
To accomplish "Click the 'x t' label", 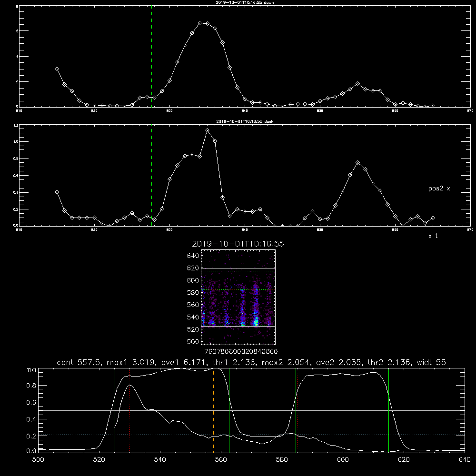I will point(433,236).
